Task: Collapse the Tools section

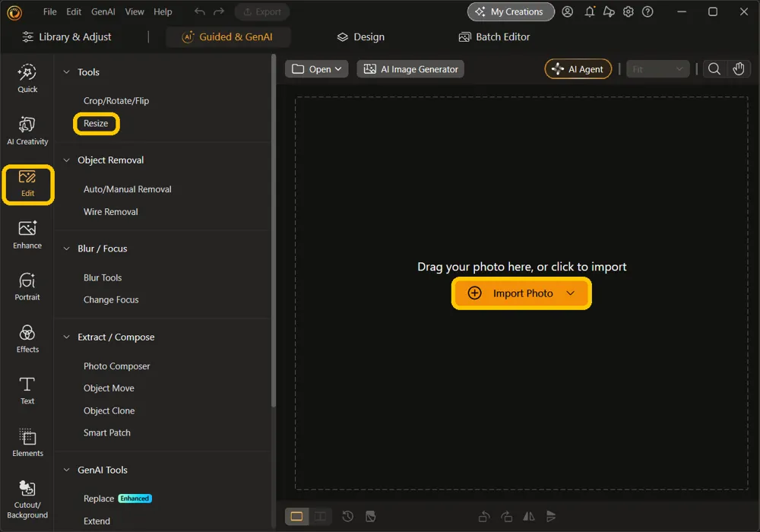Action: (x=66, y=71)
